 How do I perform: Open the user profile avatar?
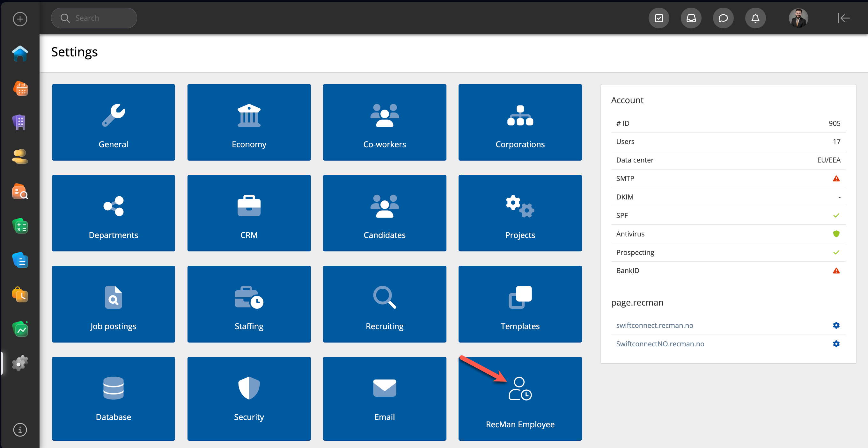pyautogui.click(x=798, y=18)
